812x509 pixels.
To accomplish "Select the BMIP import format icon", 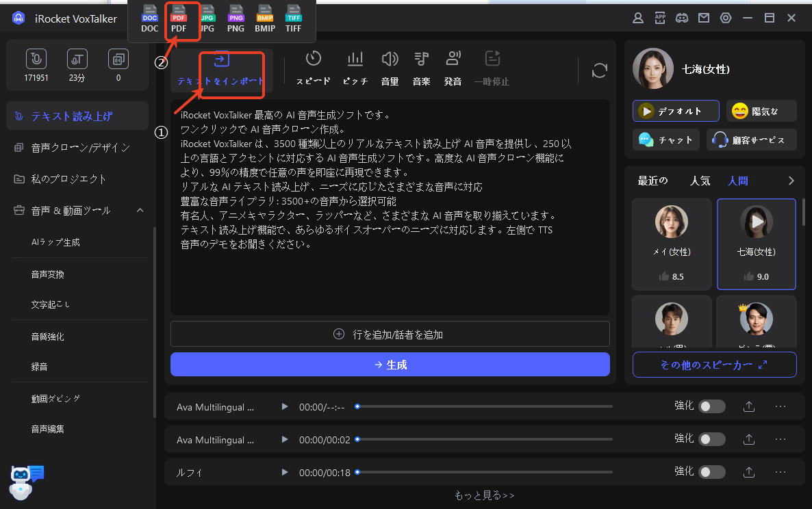I will tap(265, 20).
